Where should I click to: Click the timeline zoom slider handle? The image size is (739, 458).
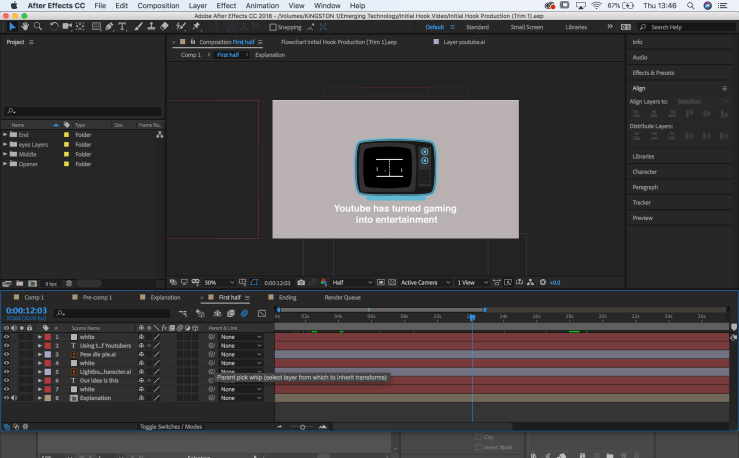[303, 427]
